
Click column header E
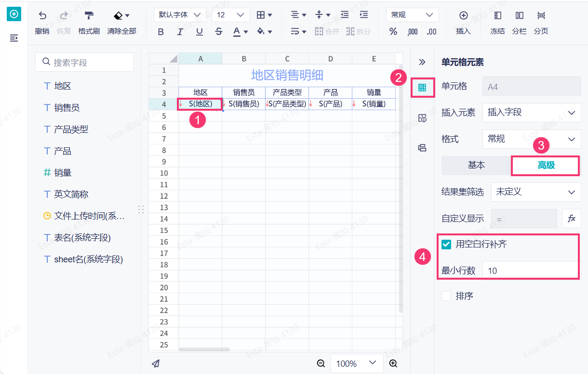[374, 59]
